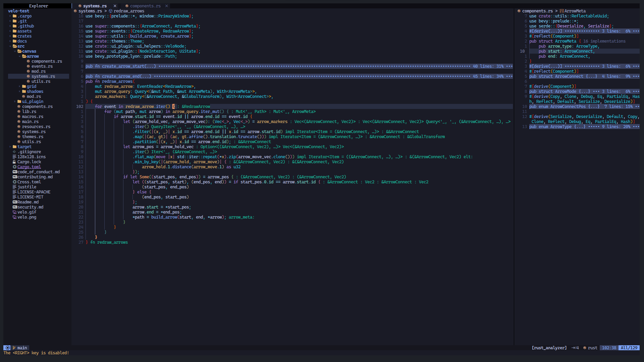The image size is (644, 362).
Task: Click the gear icon next to Cargo.toml
Action: [14, 167]
